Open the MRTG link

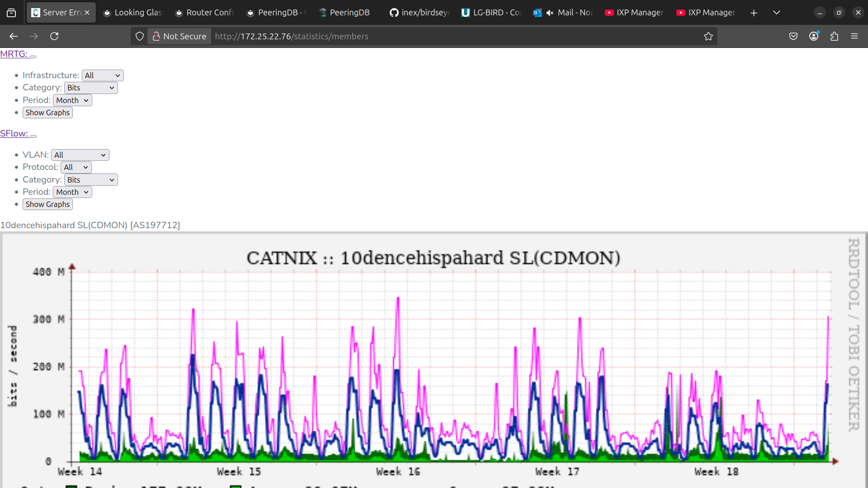pos(14,54)
